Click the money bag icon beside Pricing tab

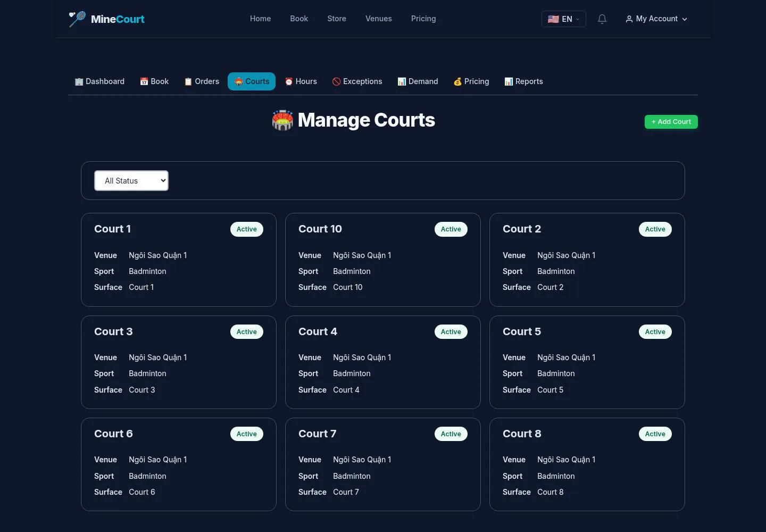[x=457, y=81]
